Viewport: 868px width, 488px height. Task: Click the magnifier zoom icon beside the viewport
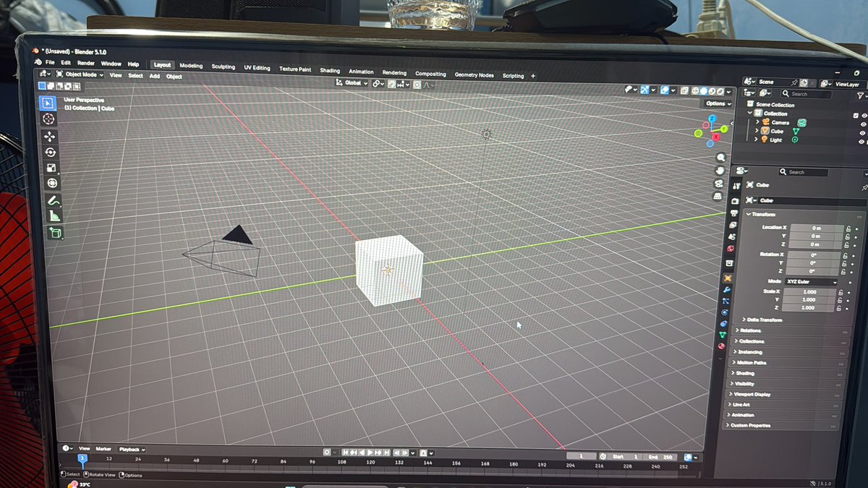(721, 158)
